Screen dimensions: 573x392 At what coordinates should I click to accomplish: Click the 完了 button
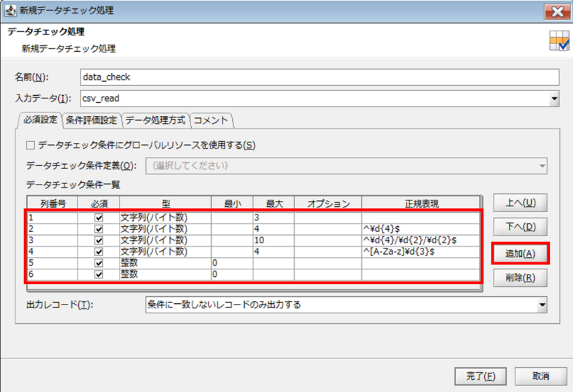[x=481, y=376]
